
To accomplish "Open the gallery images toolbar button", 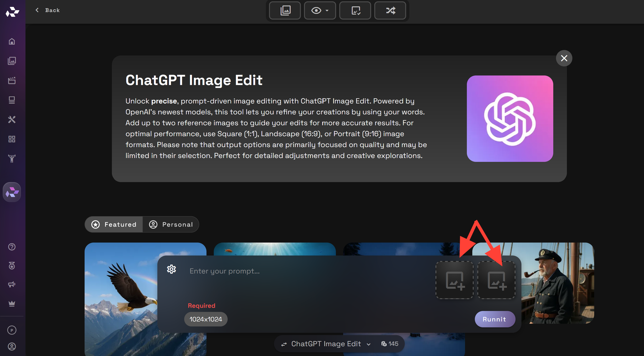I will point(285,11).
